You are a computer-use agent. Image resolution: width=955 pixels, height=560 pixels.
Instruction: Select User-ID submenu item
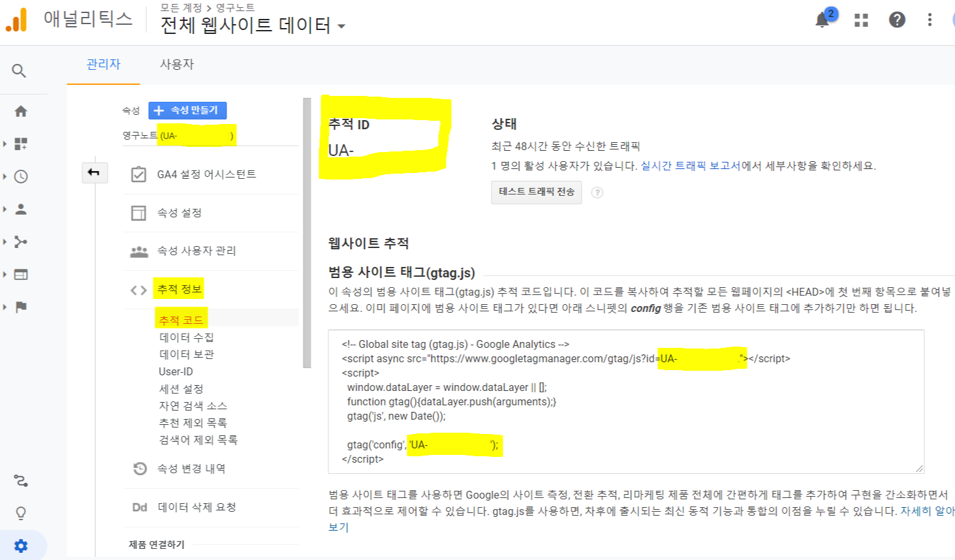176,371
